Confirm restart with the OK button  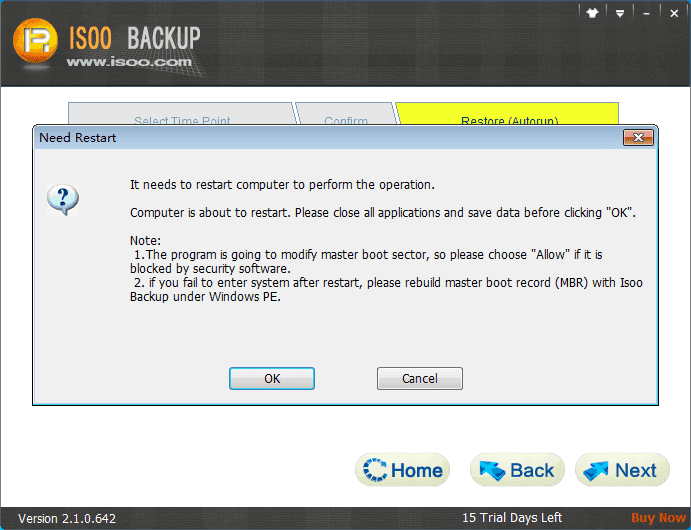pyautogui.click(x=271, y=378)
